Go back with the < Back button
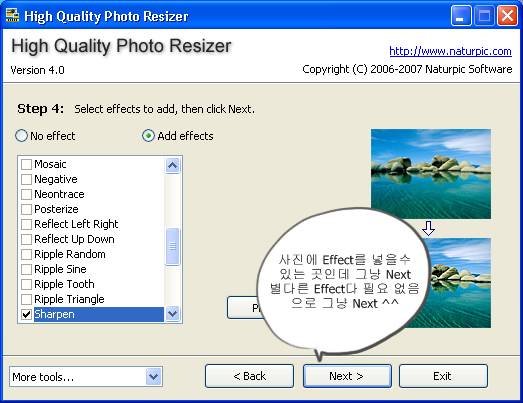523x403 pixels. pos(249,376)
